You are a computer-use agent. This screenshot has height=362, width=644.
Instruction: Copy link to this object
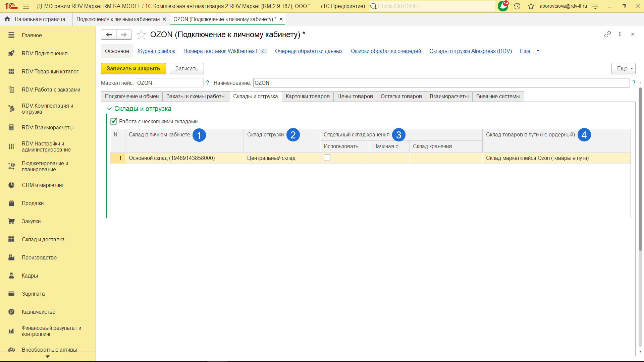tap(607, 34)
